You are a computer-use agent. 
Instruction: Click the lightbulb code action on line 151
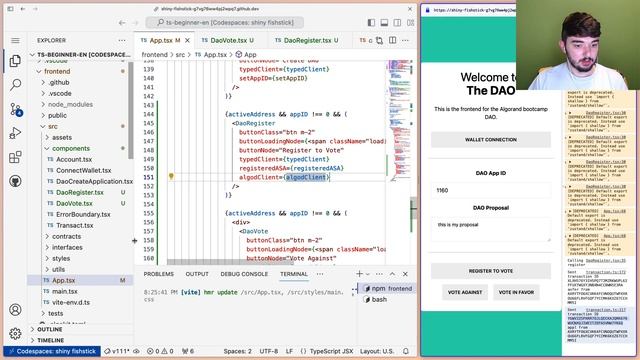click(x=171, y=176)
